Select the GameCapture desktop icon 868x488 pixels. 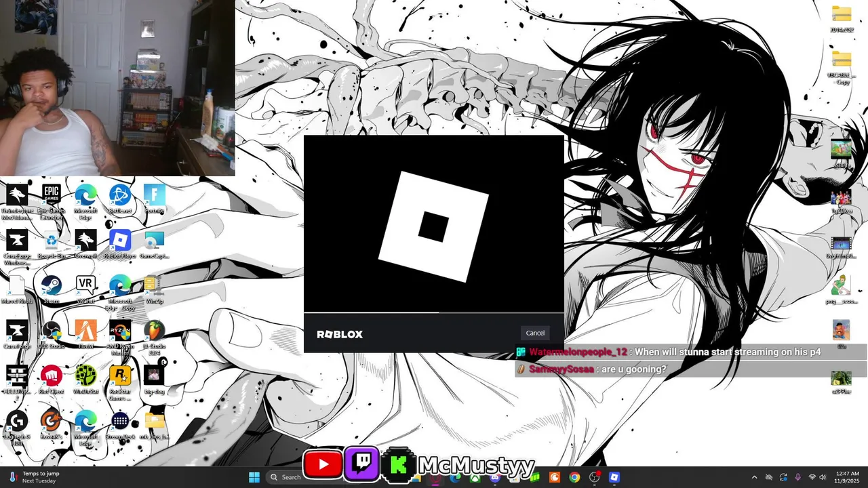point(154,245)
